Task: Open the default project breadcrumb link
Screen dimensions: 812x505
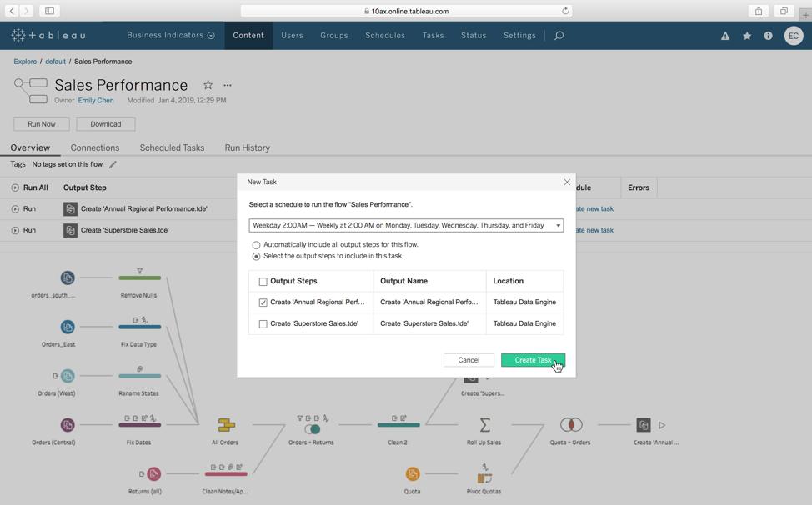Action: 55,62
